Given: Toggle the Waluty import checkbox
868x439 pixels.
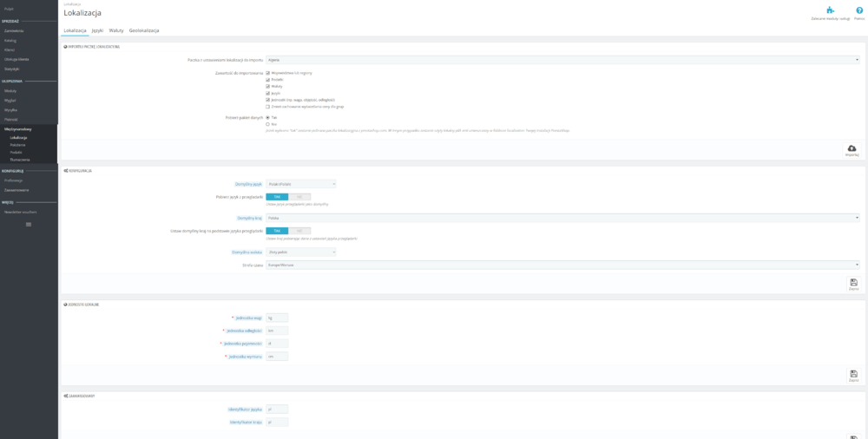Looking at the screenshot, I should coord(268,87).
